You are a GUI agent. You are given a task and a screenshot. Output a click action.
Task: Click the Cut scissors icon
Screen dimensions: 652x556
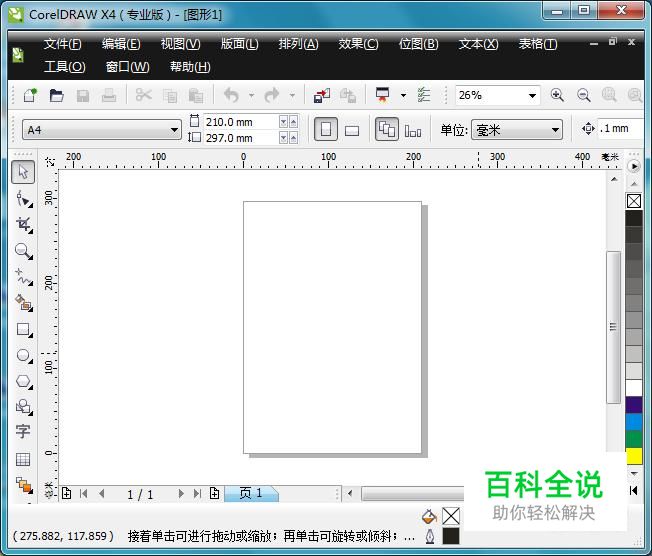click(143, 95)
